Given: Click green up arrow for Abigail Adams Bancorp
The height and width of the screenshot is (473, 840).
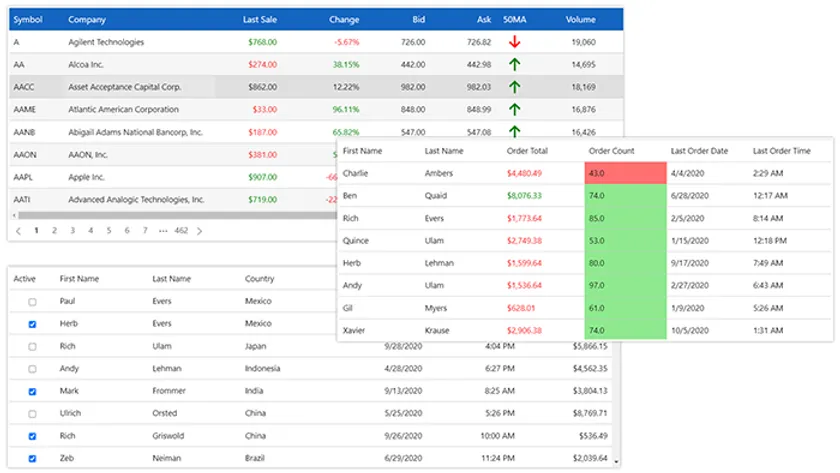Looking at the screenshot, I should [x=515, y=131].
